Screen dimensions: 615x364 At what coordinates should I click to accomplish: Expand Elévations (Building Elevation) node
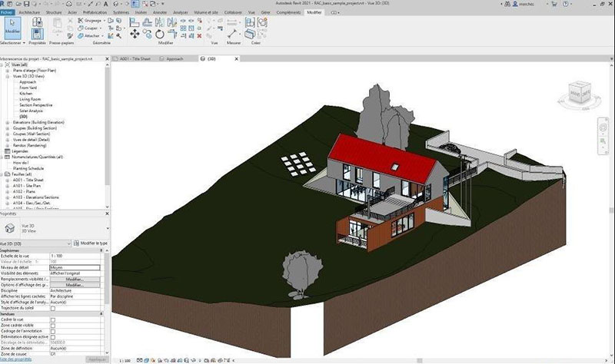point(7,123)
